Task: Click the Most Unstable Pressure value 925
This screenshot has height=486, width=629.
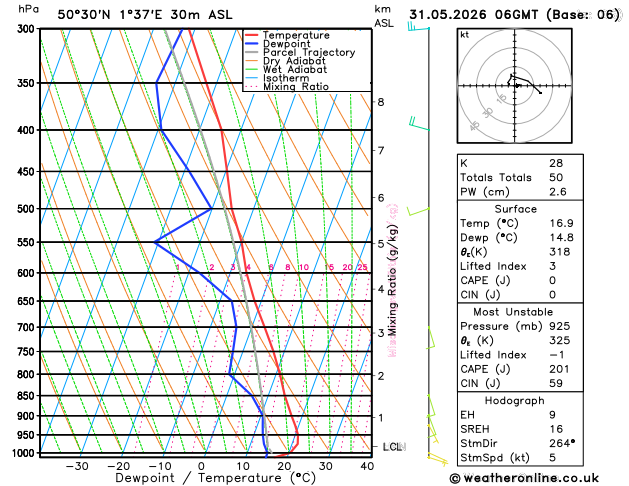Action: click(x=560, y=326)
